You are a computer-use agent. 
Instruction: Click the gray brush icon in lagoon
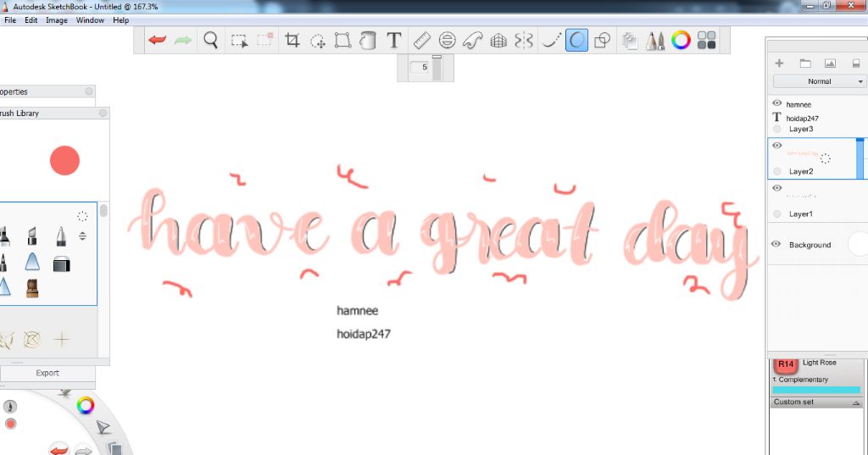(x=10, y=407)
